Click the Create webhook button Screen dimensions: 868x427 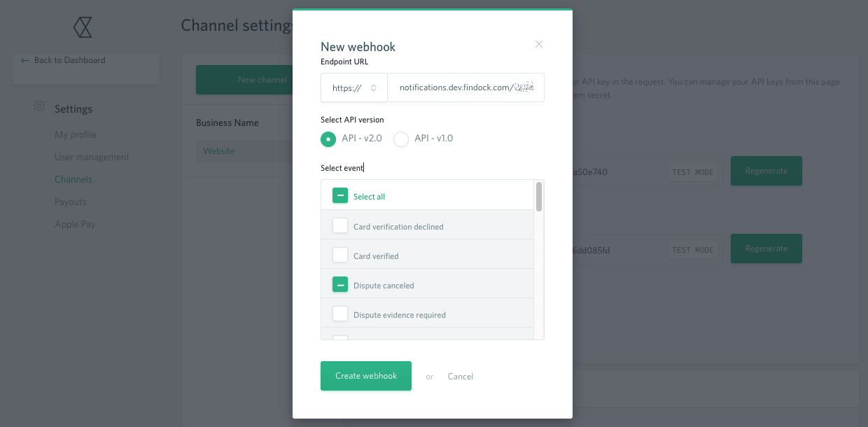[x=365, y=376]
